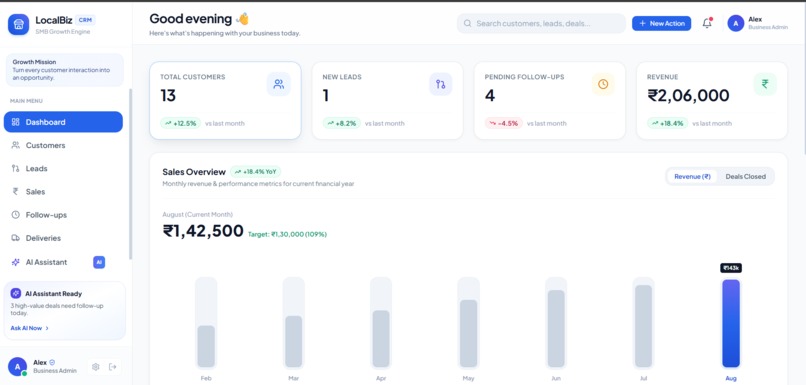Open the Total Customers card
This screenshot has height=385, width=806.
point(225,100)
